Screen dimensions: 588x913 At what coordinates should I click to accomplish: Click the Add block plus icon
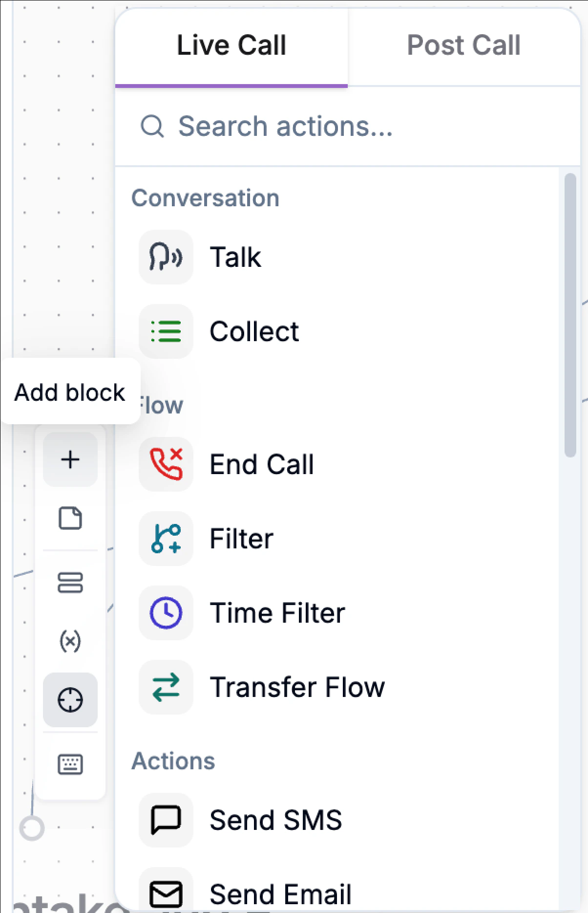tap(70, 458)
